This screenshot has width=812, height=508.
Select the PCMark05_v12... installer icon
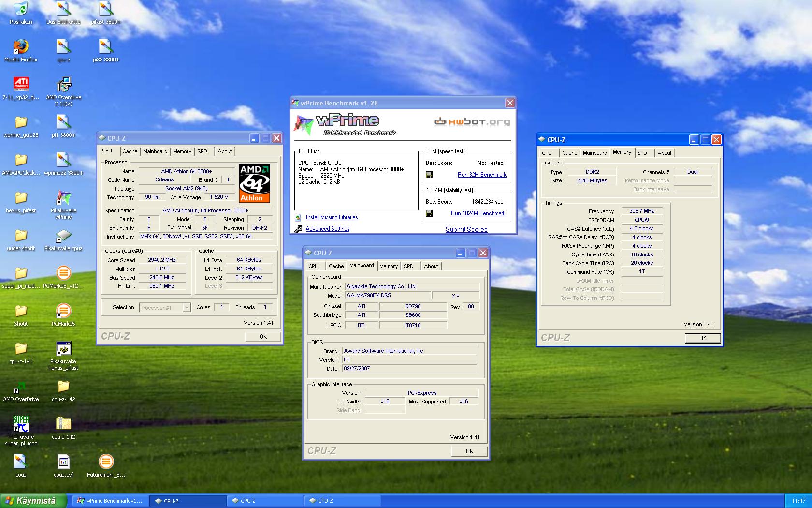63,273
